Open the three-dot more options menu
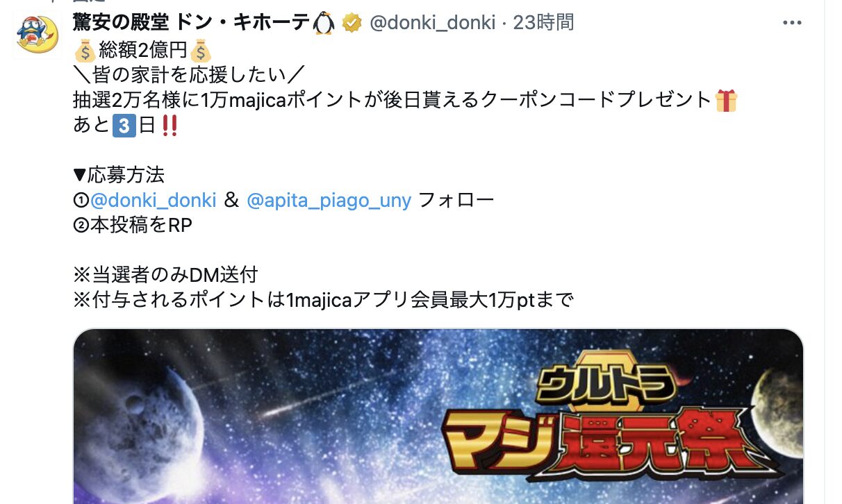Viewport: 842px width, 504px height. pos(792,23)
